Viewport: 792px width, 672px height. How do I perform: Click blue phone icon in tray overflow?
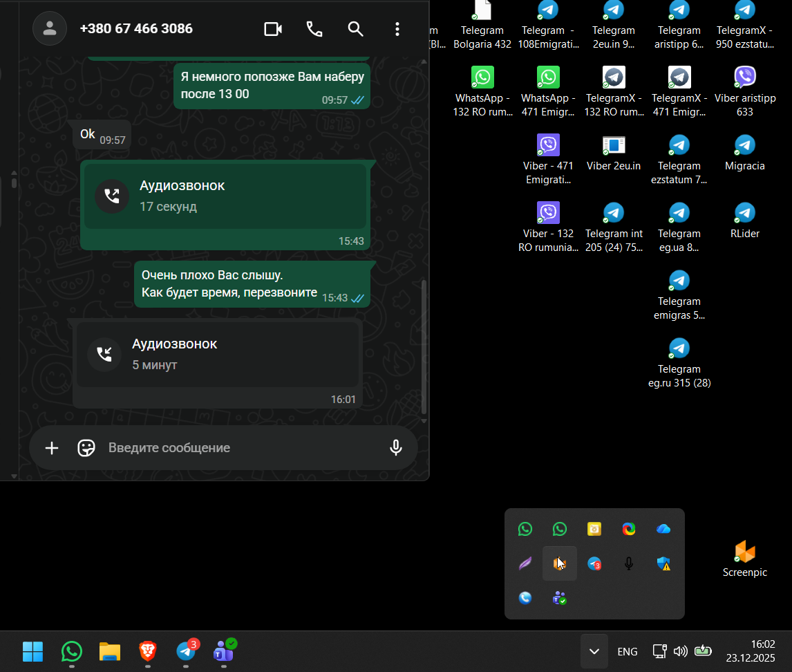pos(525,598)
